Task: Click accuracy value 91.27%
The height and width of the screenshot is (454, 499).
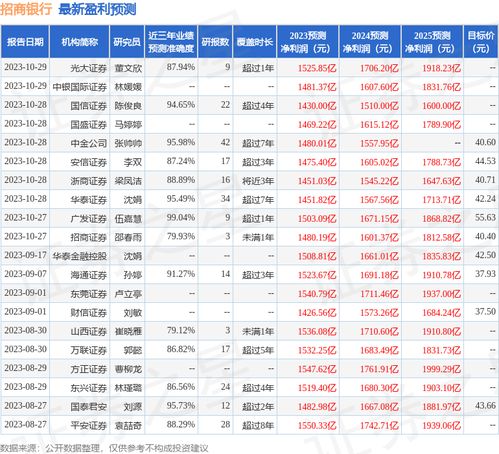Action: pyautogui.click(x=181, y=274)
